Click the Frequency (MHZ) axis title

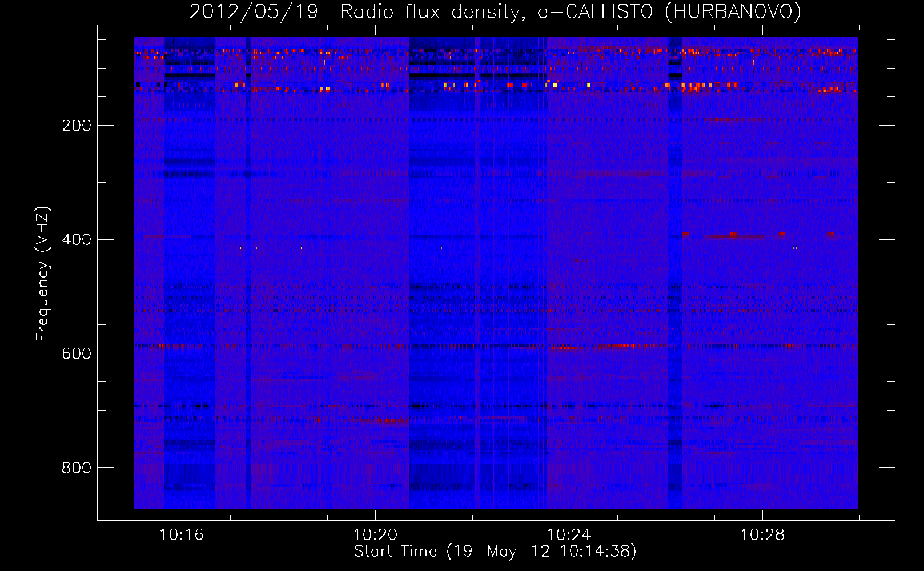click(43, 274)
